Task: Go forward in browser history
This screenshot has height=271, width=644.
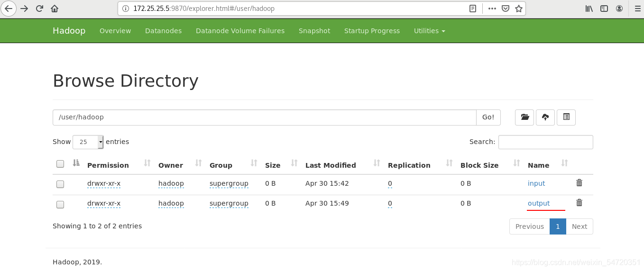Action: pos(24,9)
